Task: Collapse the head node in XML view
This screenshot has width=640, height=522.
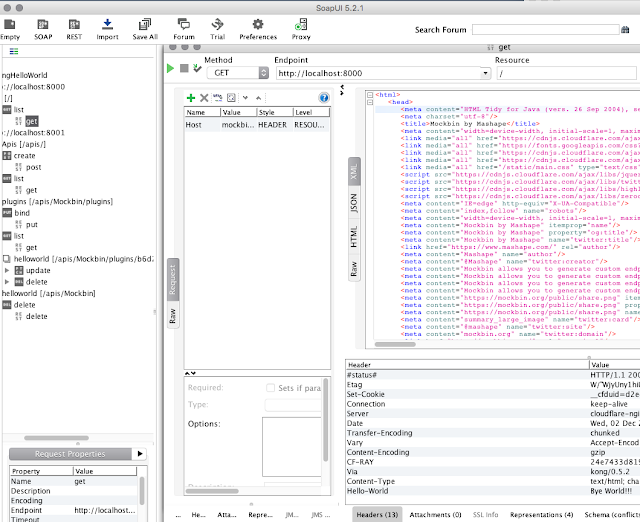Action: 370,102
